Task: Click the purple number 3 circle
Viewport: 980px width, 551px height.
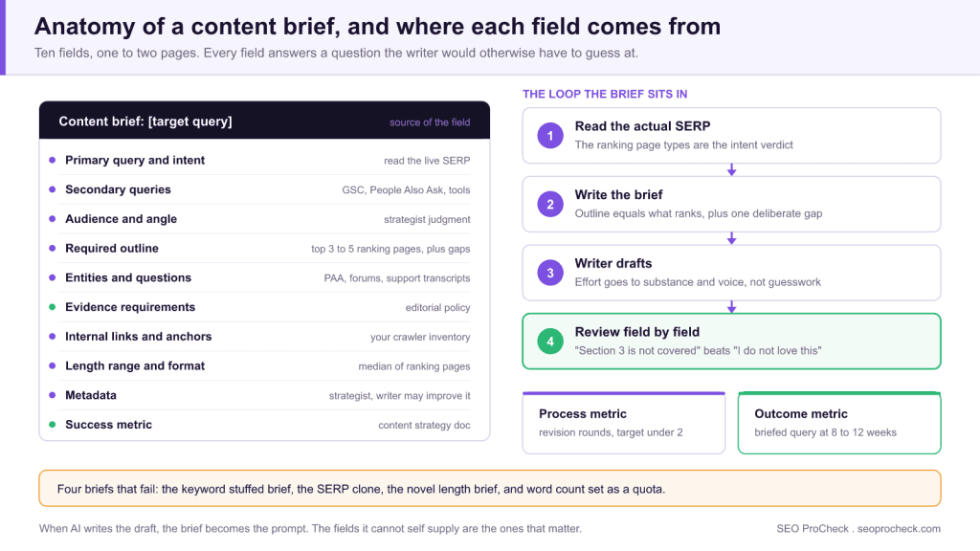Action: tap(550, 273)
